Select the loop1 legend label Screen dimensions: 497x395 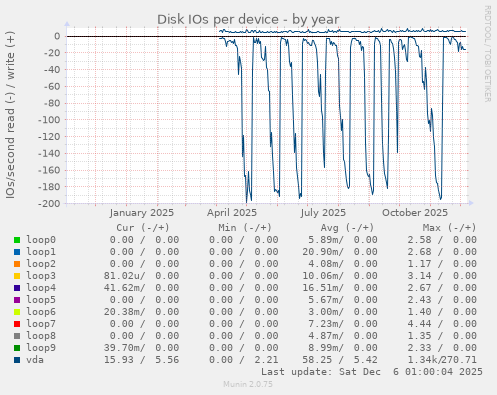pyautogui.click(x=41, y=252)
